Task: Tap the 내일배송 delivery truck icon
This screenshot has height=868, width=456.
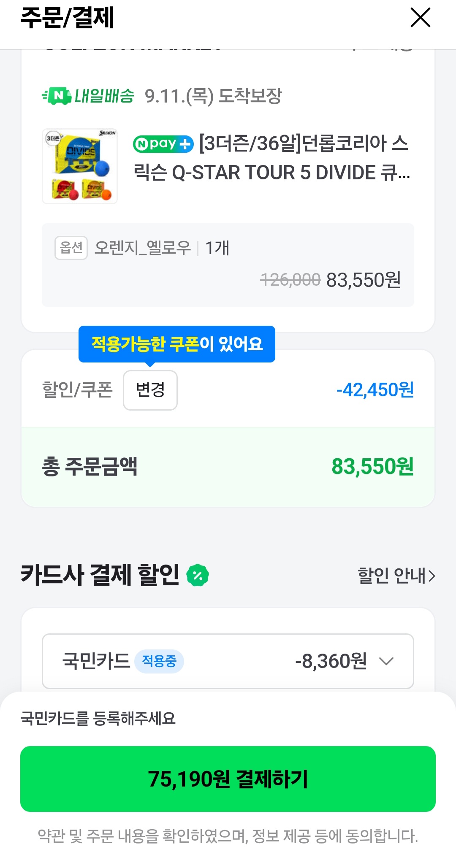Action: (x=57, y=96)
